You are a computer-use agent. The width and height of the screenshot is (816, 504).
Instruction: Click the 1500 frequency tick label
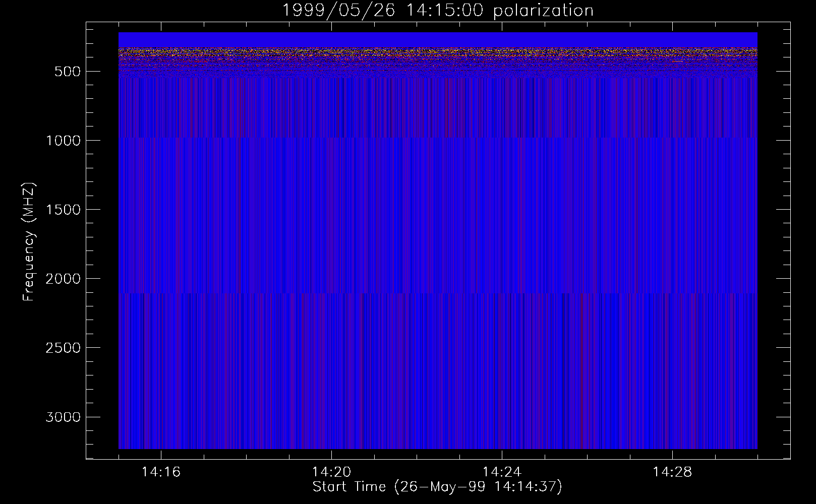pos(63,210)
